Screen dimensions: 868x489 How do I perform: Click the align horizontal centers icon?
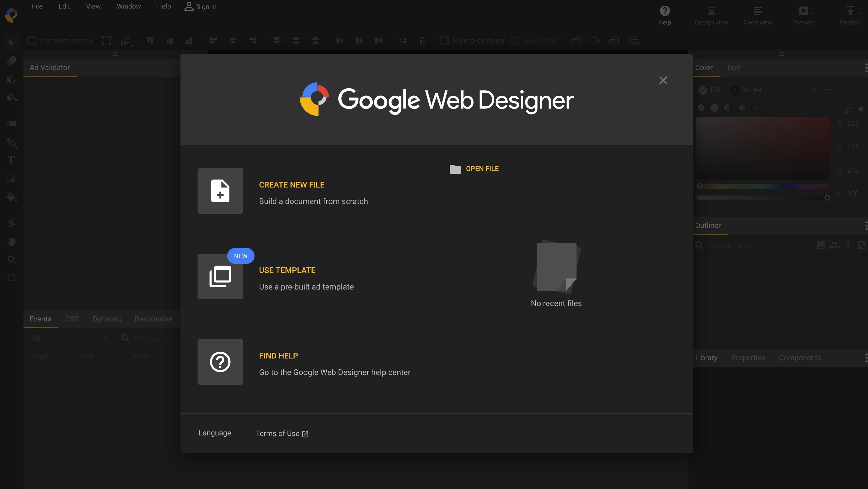(x=233, y=40)
